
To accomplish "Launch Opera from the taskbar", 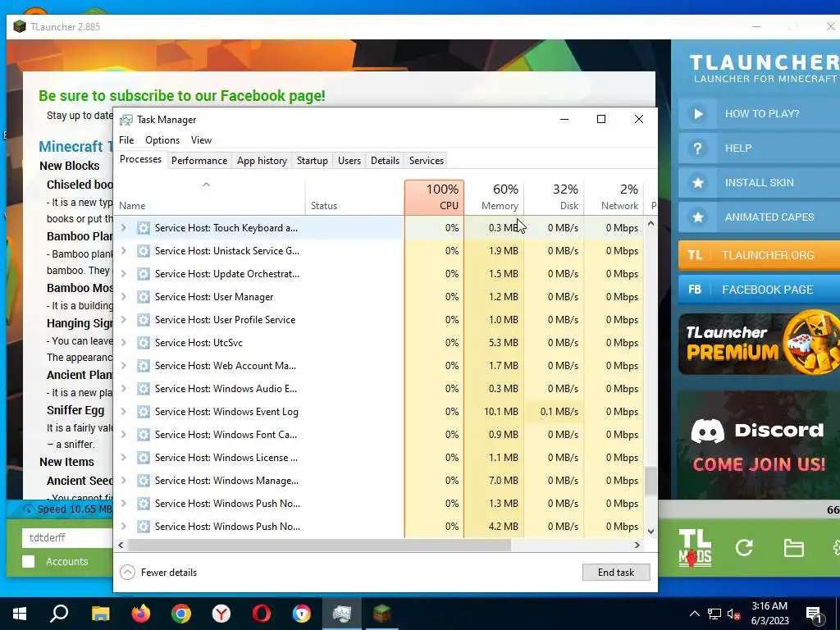I will click(x=262, y=614).
